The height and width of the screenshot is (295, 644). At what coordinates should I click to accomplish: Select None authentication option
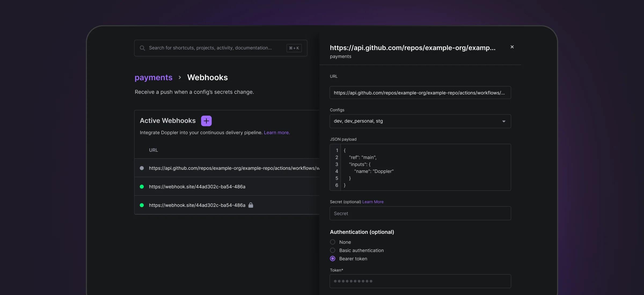point(333,242)
